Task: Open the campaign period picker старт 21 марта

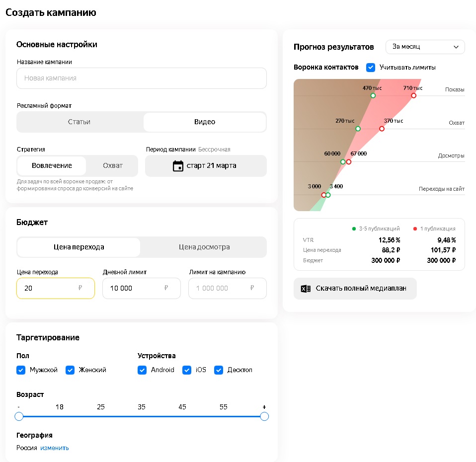Action: [x=206, y=166]
